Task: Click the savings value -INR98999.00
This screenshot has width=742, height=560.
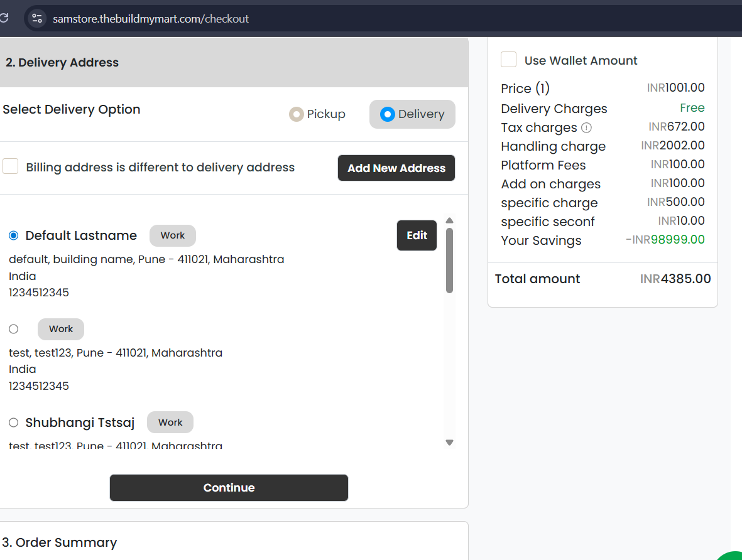Action: [665, 240]
